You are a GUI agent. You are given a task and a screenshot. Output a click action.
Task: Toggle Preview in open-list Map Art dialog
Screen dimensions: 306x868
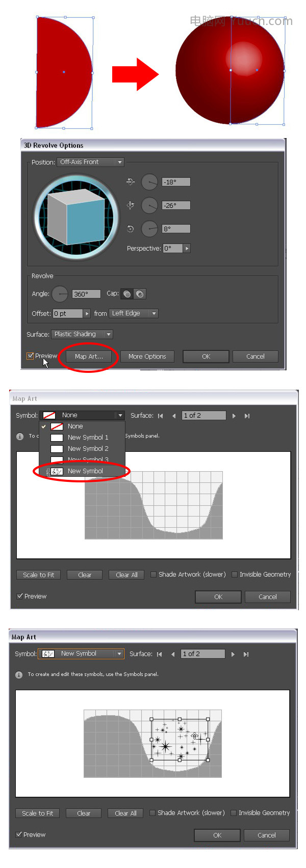coord(19,596)
